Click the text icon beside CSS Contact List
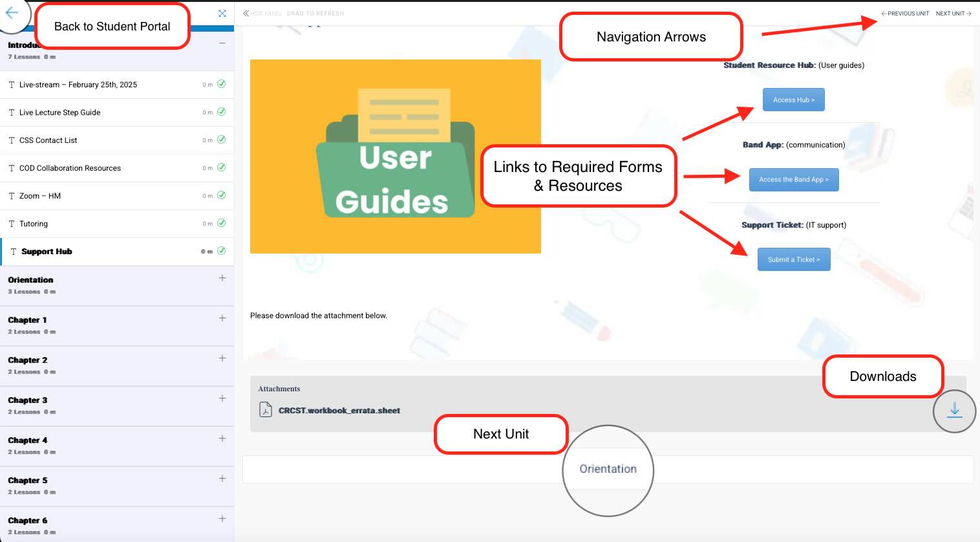Screen dimensions: 980x542 coord(12,140)
